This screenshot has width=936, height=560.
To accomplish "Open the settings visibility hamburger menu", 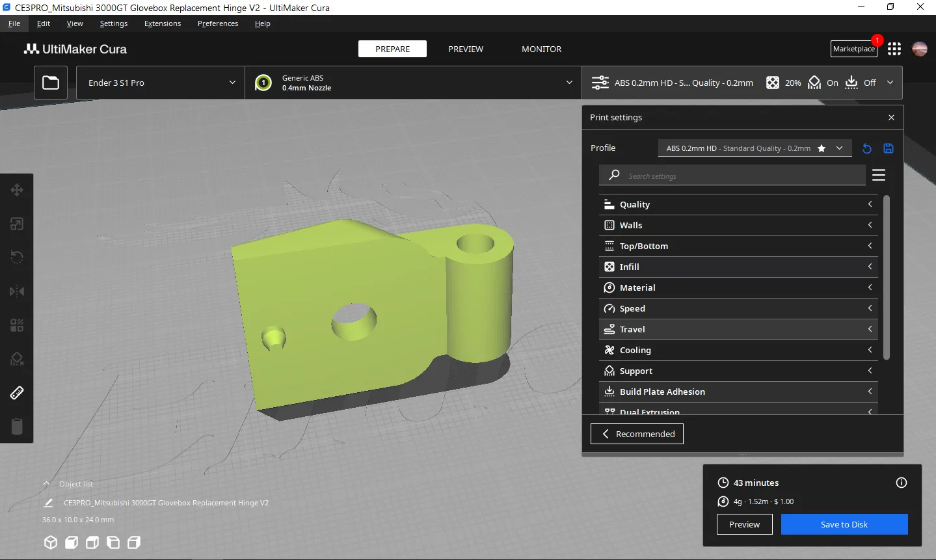I will click(x=879, y=175).
